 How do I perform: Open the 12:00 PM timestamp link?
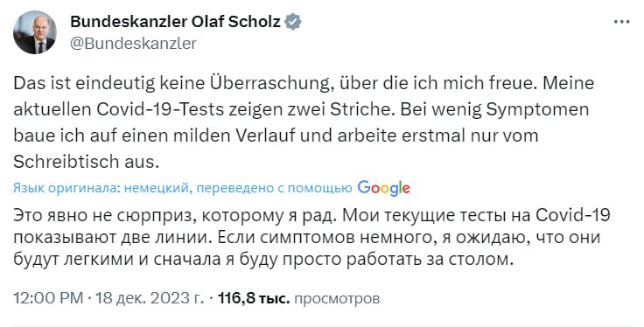[x=48, y=298]
